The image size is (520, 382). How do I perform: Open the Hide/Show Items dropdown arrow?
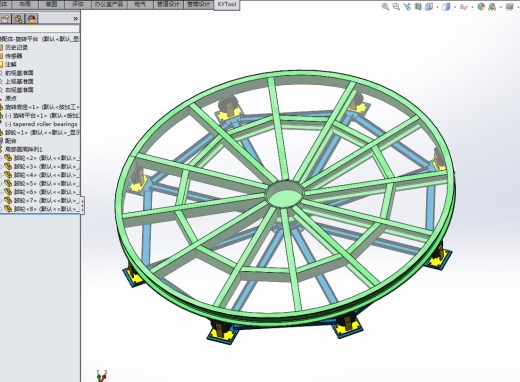472,7
